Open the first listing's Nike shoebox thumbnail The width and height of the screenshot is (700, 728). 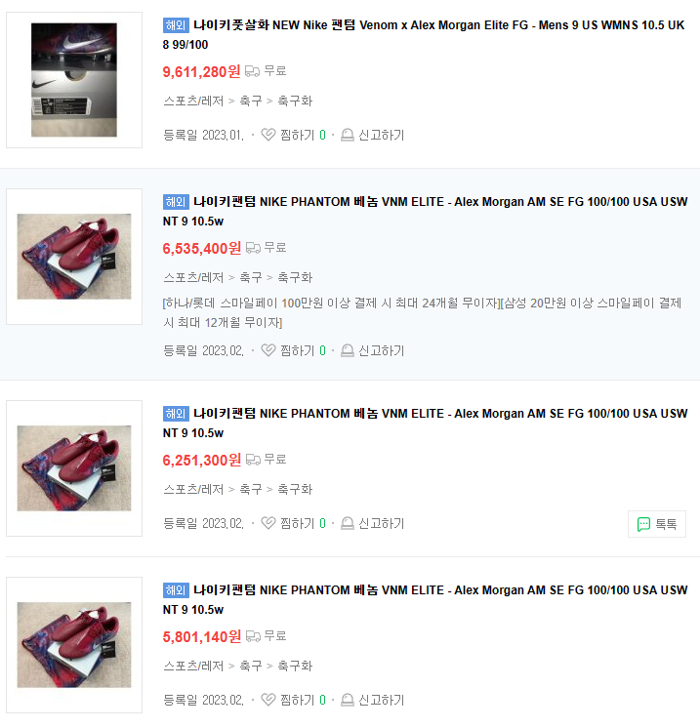coord(74,80)
